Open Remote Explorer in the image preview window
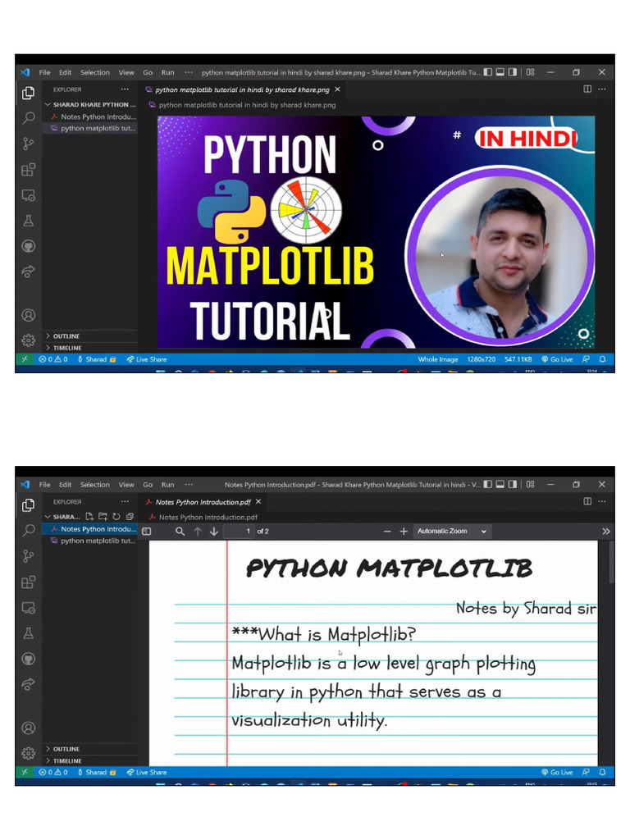Image resolution: width=630 pixels, height=840 pixels. [x=29, y=195]
